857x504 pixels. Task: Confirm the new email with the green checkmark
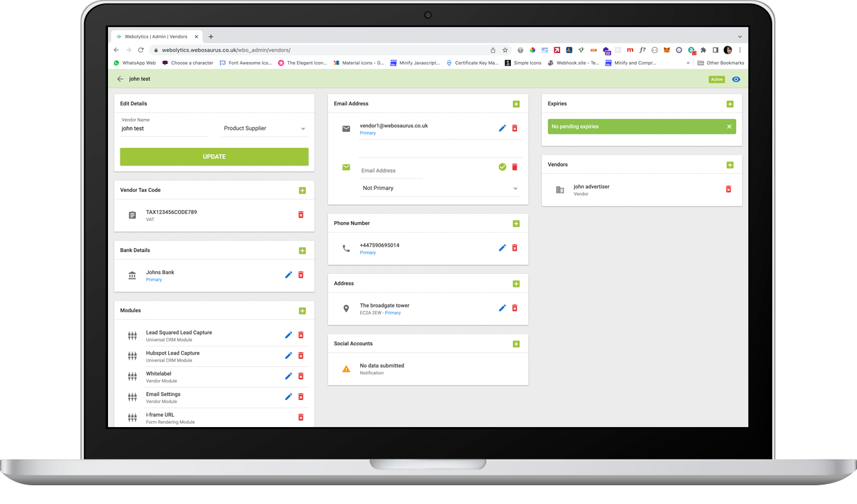coord(502,167)
